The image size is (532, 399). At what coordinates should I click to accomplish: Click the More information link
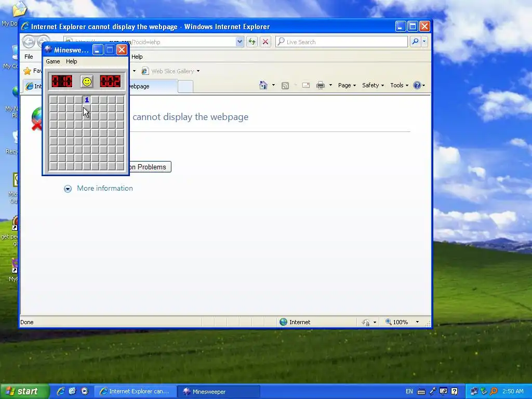point(105,188)
